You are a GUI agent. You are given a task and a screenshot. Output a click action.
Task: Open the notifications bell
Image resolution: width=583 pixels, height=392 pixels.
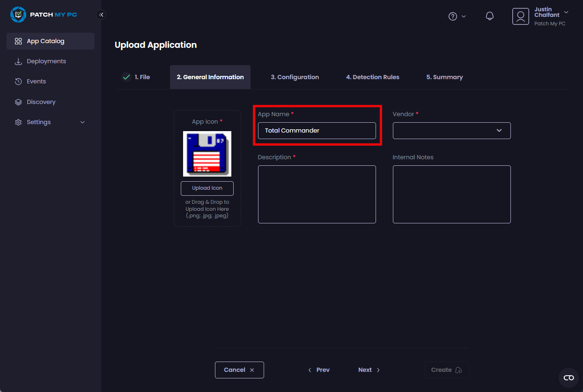click(489, 16)
